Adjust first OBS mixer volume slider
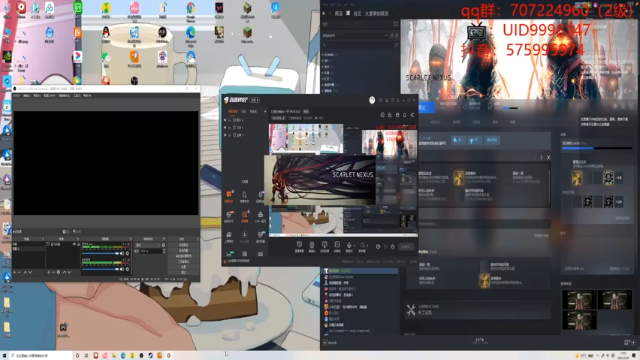The image size is (640, 360). tap(100, 253)
